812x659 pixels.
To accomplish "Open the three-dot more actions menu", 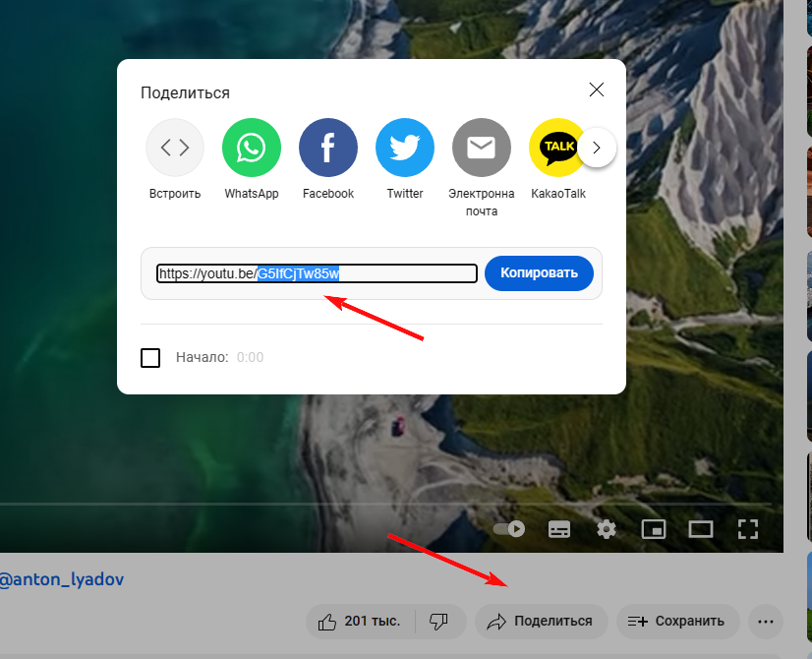I will [766, 622].
